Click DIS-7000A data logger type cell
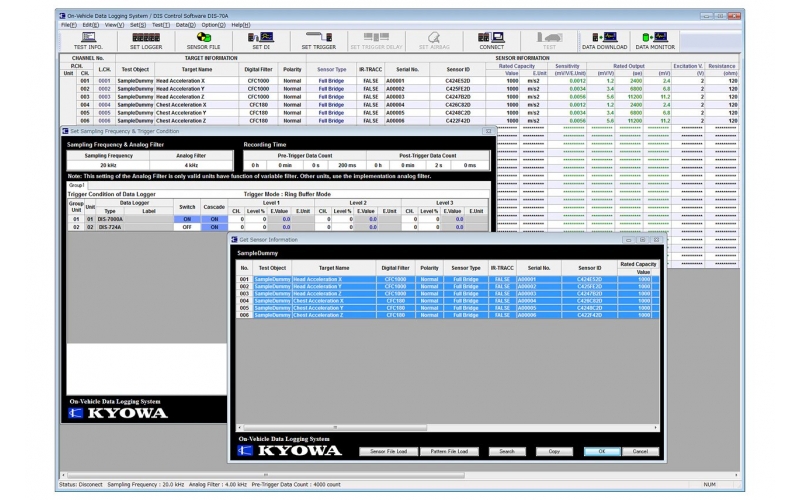Viewport: 800px width, 500px height. (x=110, y=219)
